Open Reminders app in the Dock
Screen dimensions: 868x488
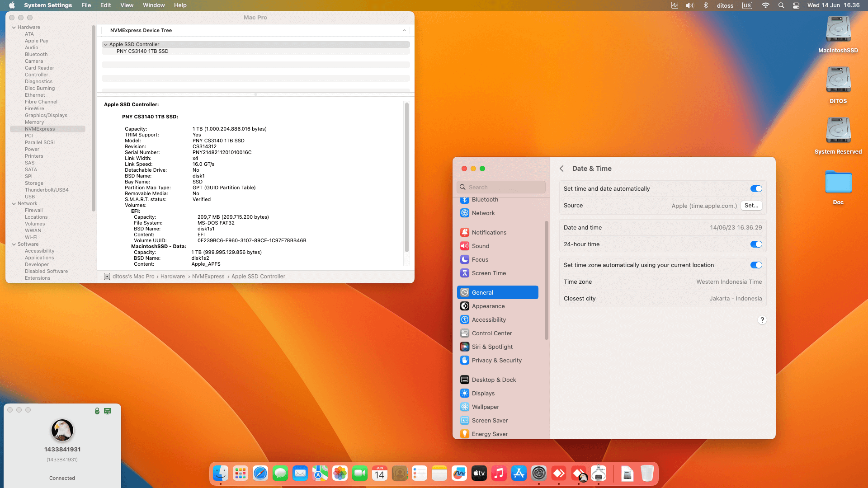(420, 474)
